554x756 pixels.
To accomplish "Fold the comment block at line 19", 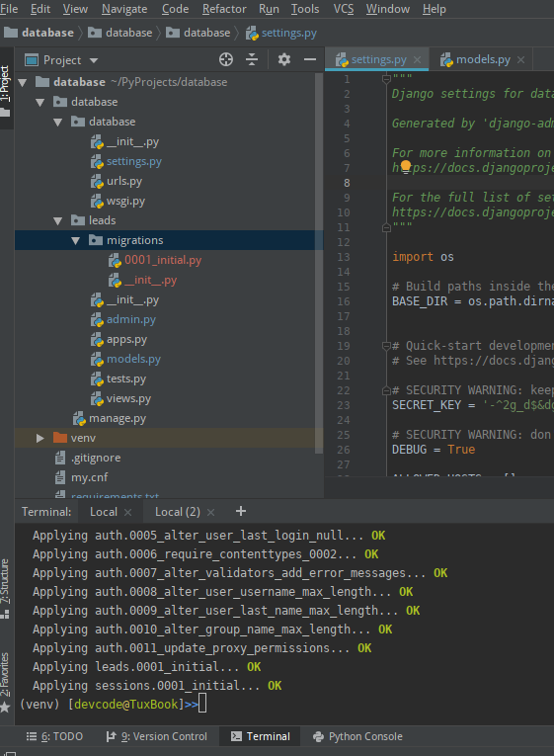I will (x=386, y=346).
